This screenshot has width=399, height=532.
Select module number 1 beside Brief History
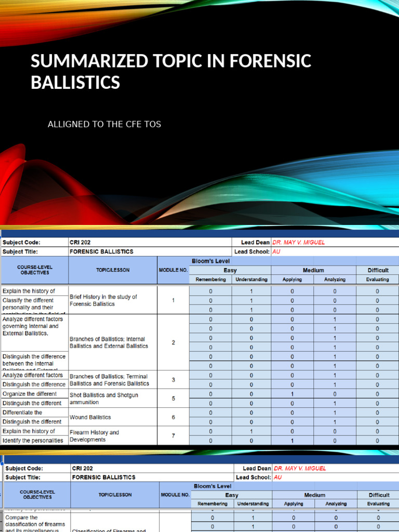[x=173, y=300]
